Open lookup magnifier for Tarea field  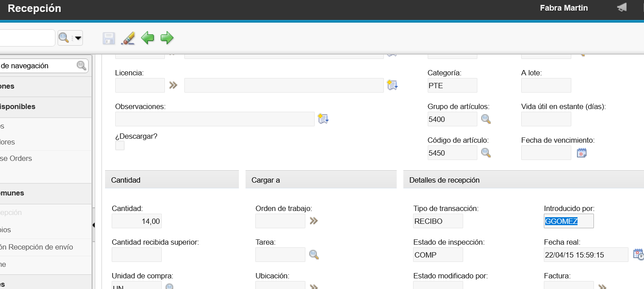point(314,254)
